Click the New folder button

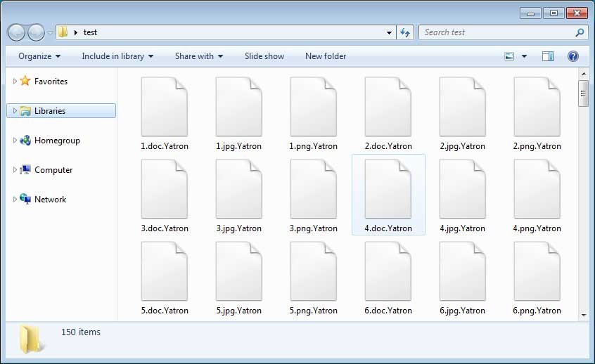click(326, 56)
